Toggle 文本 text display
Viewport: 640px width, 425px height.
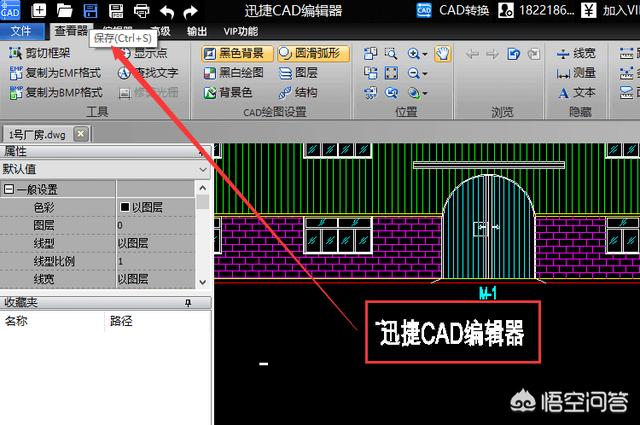tap(576, 93)
